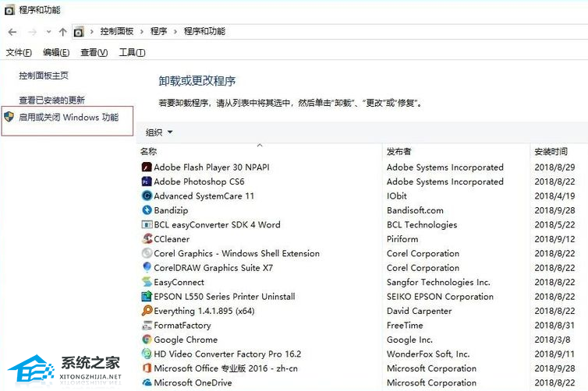Click the Google Chrome icon

[x=147, y=340]
